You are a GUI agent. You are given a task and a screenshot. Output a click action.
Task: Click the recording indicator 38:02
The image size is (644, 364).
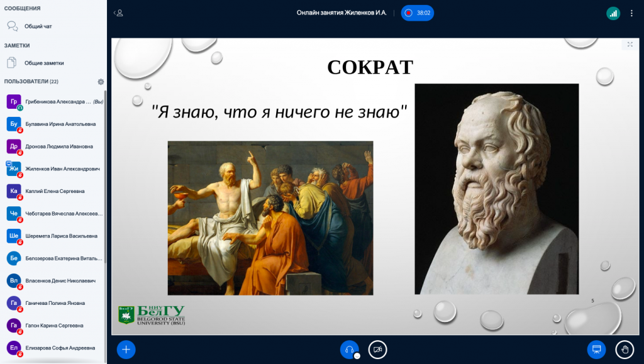(x=418, y=13)
